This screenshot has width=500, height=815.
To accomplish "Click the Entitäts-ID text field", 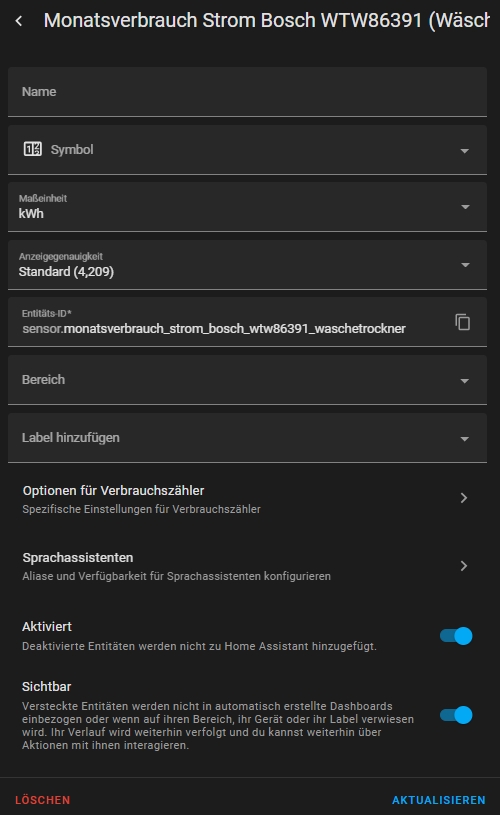I will click(x=229, y=322).
